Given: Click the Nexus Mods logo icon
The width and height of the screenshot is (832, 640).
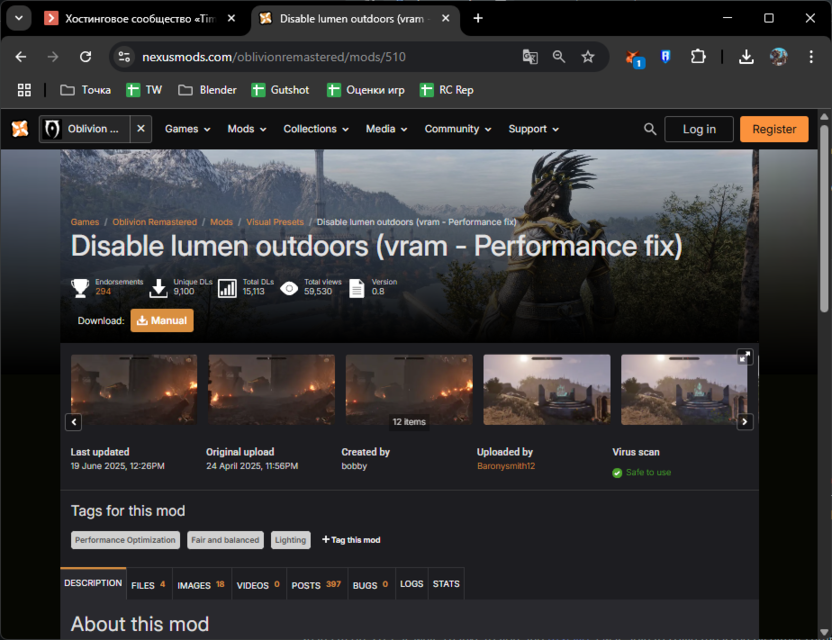Looking at the screenshot, I should pos(20,129).
